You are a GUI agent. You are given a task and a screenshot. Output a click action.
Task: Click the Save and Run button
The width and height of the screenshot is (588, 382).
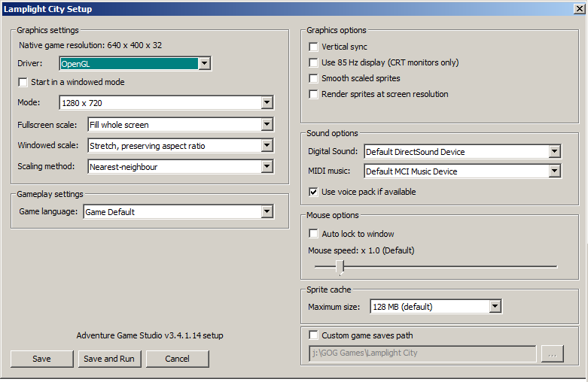point(109,359)
